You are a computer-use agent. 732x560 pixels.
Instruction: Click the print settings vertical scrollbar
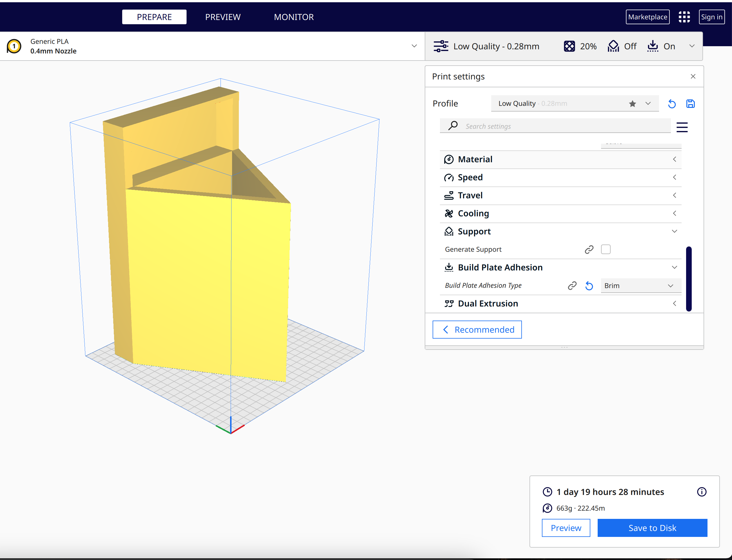click(689, 279)
